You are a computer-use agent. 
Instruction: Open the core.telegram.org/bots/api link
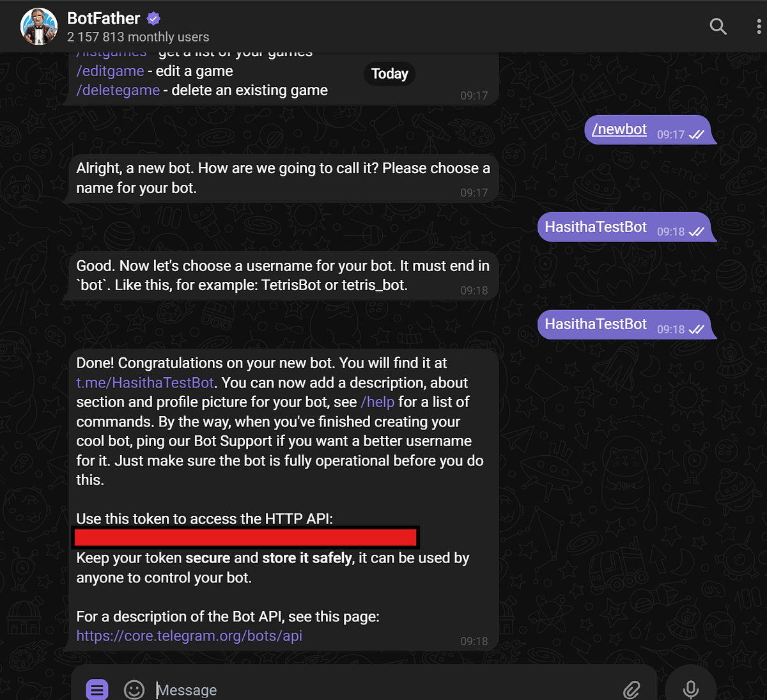[x=189, y=635]
